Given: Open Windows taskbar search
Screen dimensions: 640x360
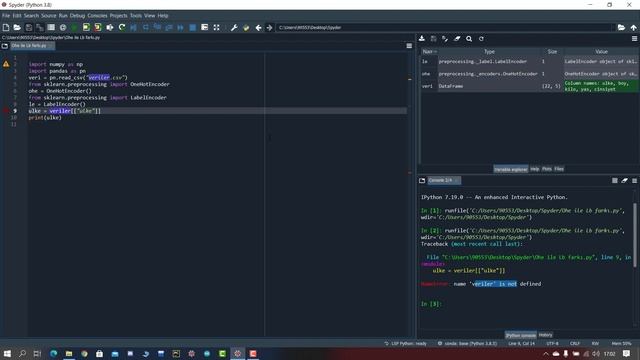Looking at the screenshot, I should click(22, 353).
